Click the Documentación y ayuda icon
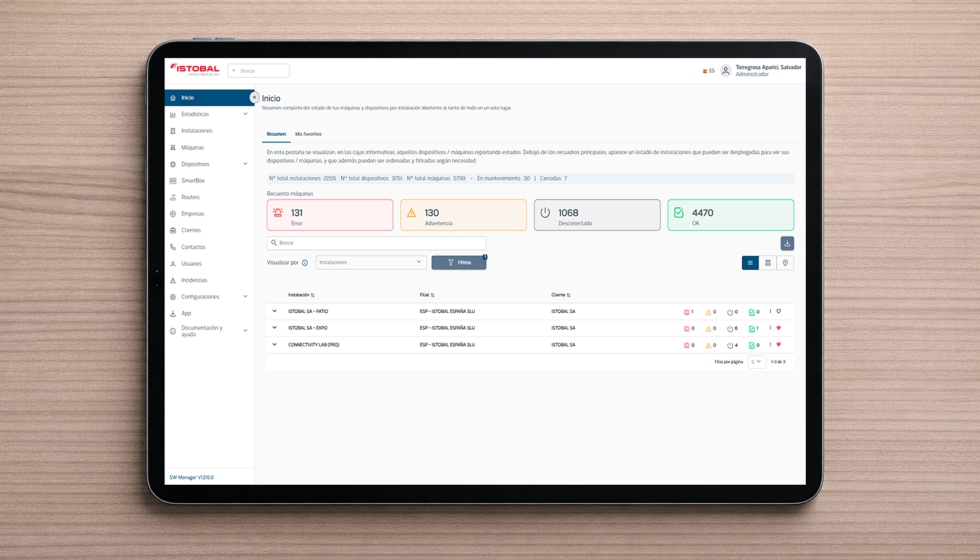 [173, 331]
